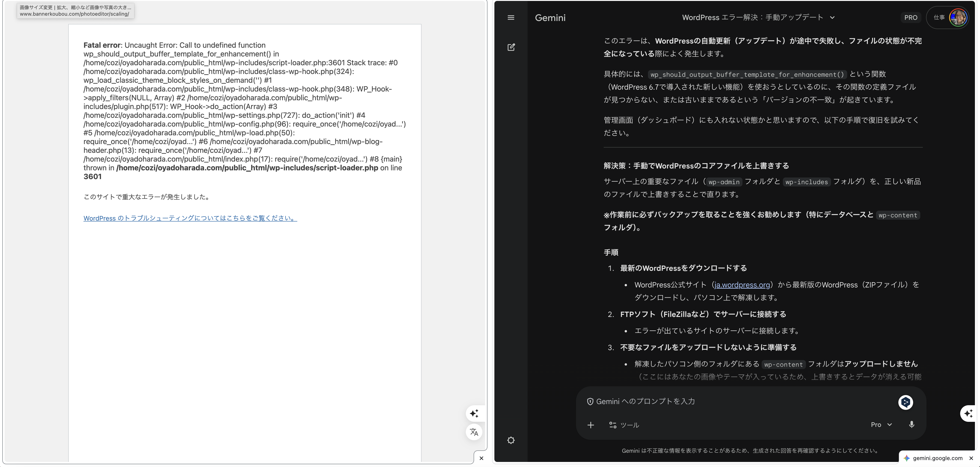The image size is (980, 467).
Task: Click the sparkle icon beside Gemini panel
Action: pos(969,413)
